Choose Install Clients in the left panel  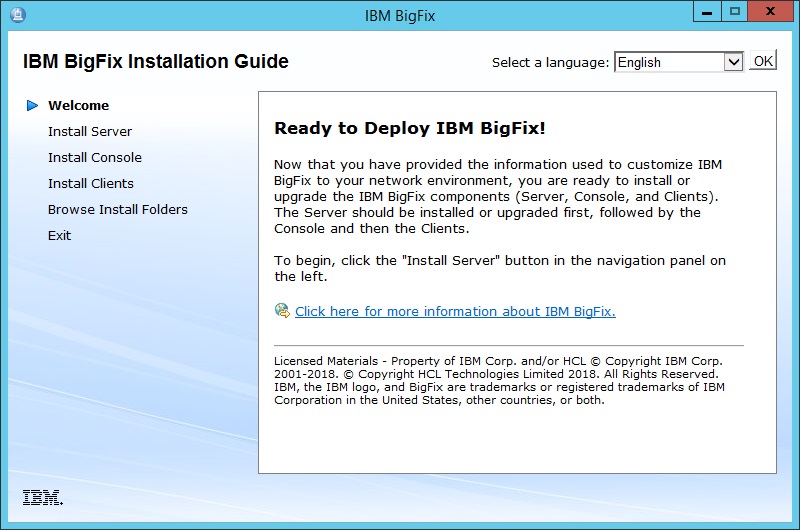coord(91,183)
